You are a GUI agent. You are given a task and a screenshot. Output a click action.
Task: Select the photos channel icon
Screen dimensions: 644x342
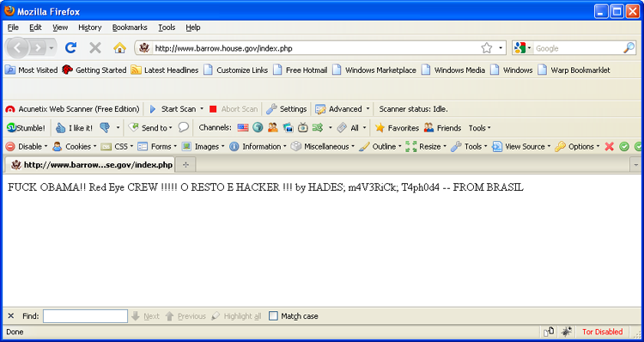point(288,127)
